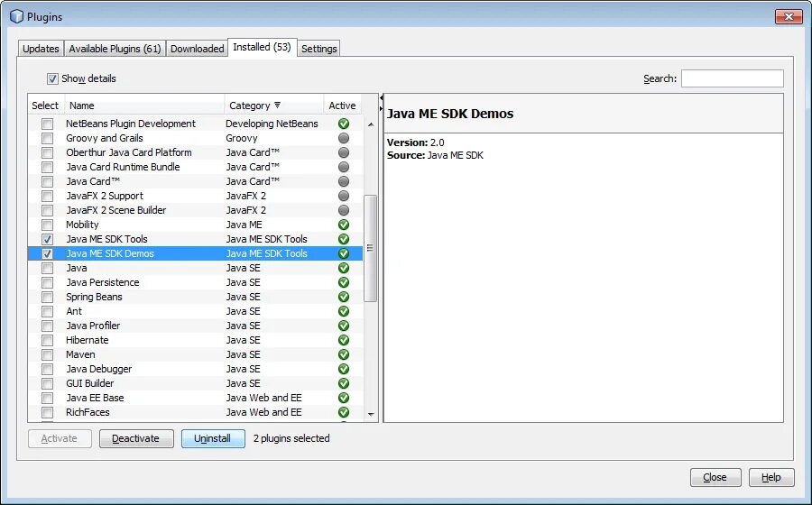Click active status icon for GUI Builder
Viewport: 812px width, 505px height.
(344, 383)
